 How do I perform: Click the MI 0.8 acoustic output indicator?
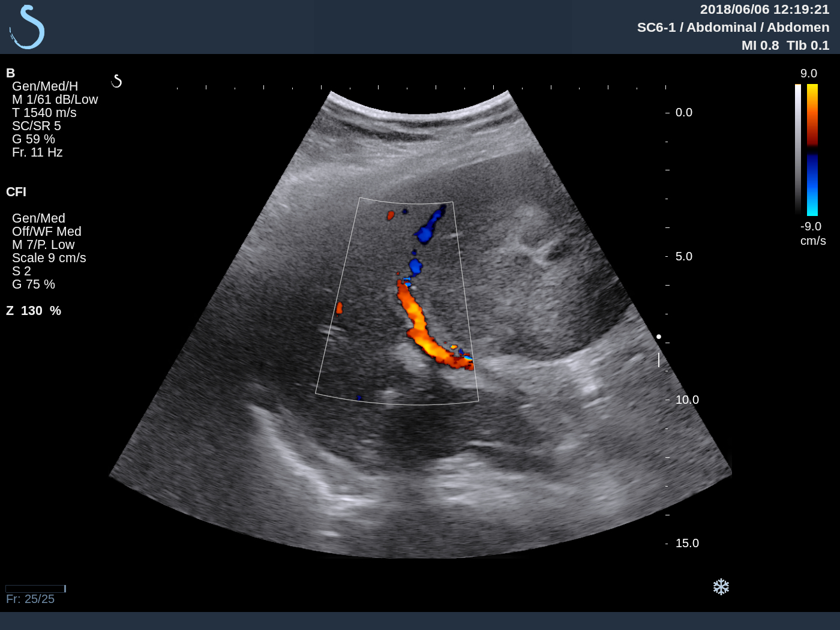pyautogui.click(x=760, y=45)
